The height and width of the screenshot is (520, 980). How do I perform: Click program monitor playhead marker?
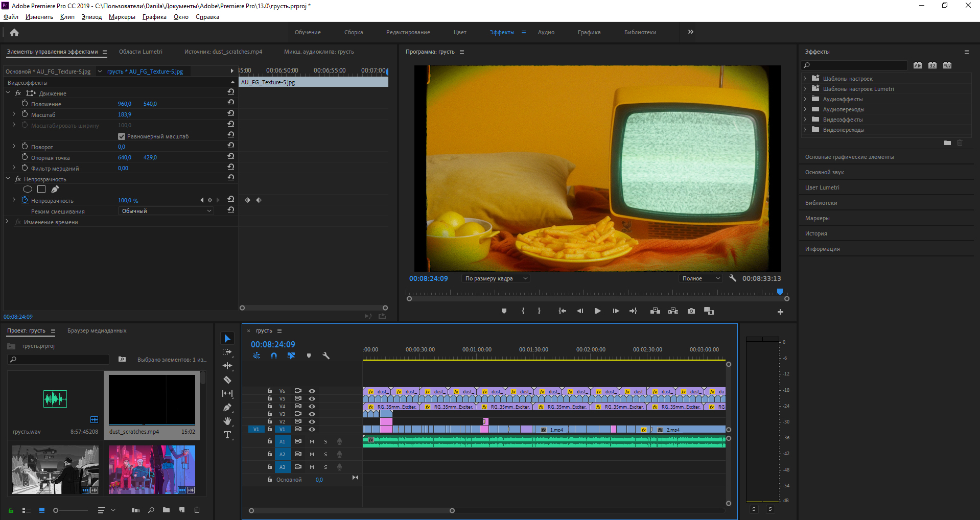click(x=780, y=292)
